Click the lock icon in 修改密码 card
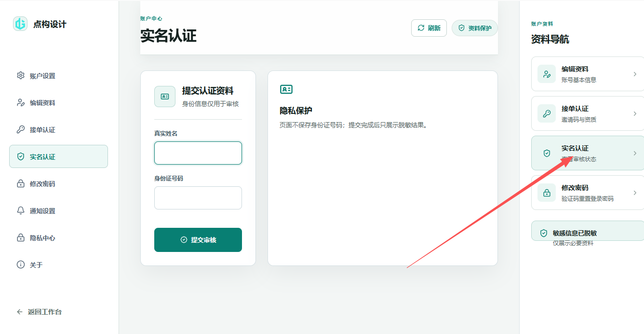Viewport: 644px width, 334px height. pos(547,193)
